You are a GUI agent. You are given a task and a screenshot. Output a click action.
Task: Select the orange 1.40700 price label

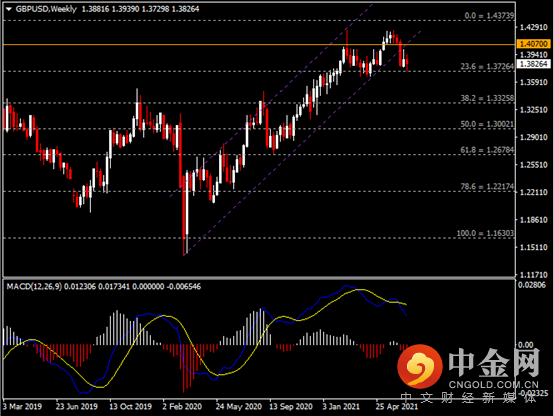click(x=533, y=44)
